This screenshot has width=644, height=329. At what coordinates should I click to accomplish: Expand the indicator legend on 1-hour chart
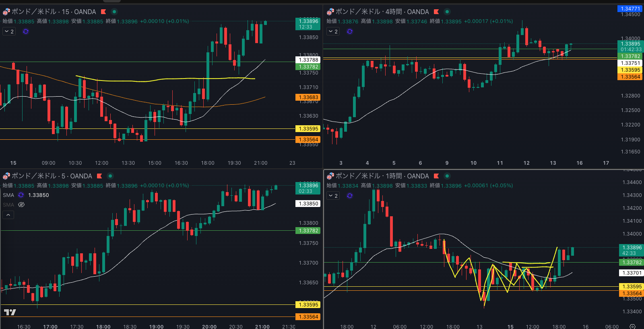333,196
